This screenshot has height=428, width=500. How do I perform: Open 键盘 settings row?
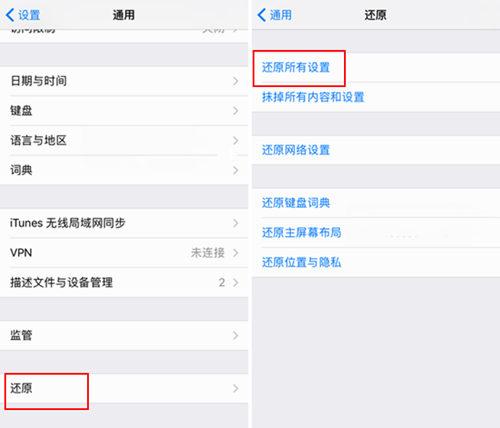click(124, 111)
